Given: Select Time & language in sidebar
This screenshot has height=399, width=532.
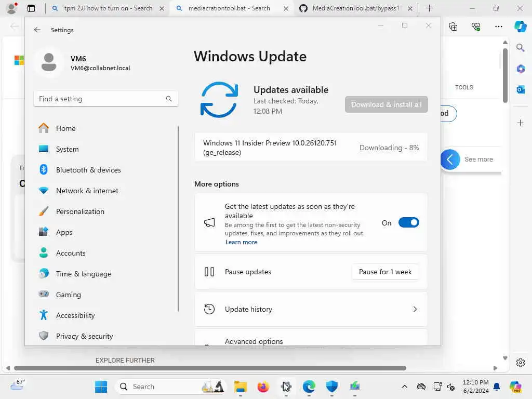Looking at the screenshot, I should (x=106, y=274).
